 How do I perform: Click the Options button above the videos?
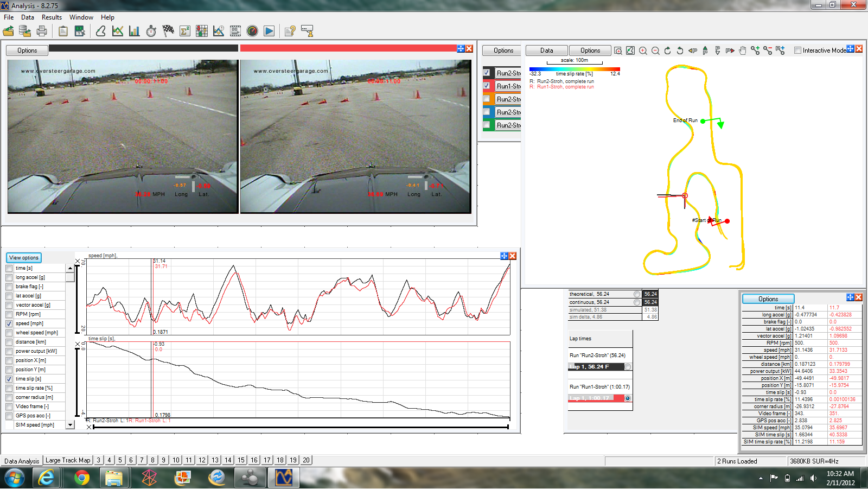[x=27, y=50]
